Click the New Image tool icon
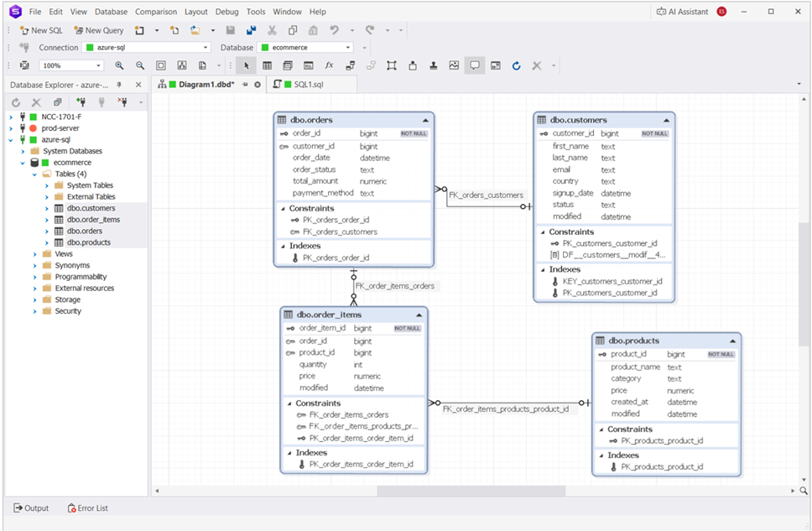The width and height of the screenshot is (812, 531). [454, 65]
